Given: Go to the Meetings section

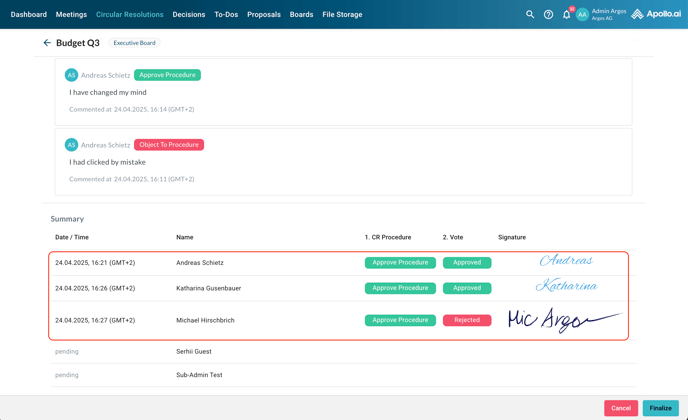Looking at the screenshot, I should (71, 15).
